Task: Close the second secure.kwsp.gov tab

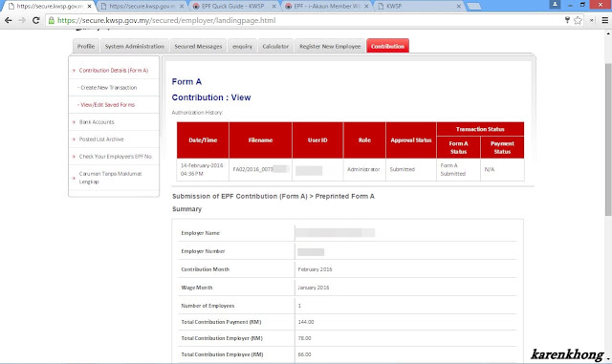Action: point(182,7)
